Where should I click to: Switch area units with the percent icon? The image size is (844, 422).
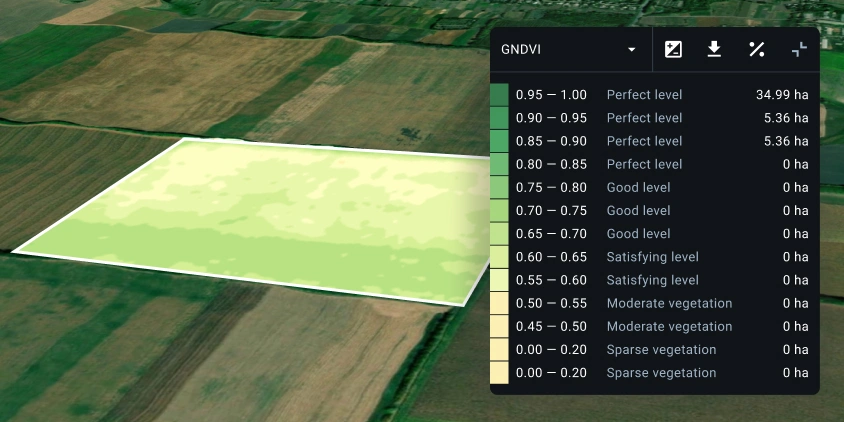click(756, 50)
